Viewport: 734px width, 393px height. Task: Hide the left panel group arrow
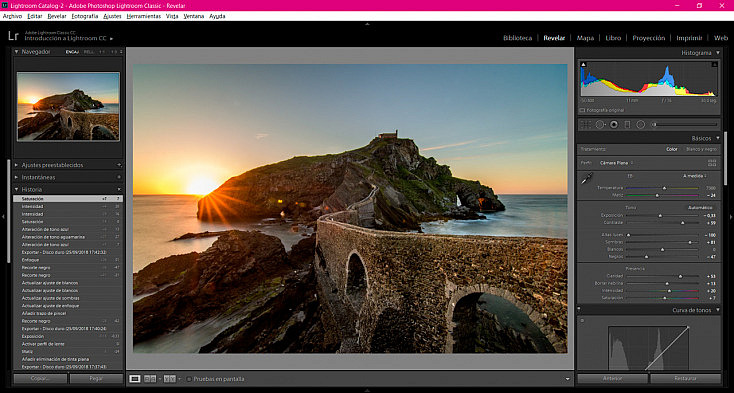[3, 217]
